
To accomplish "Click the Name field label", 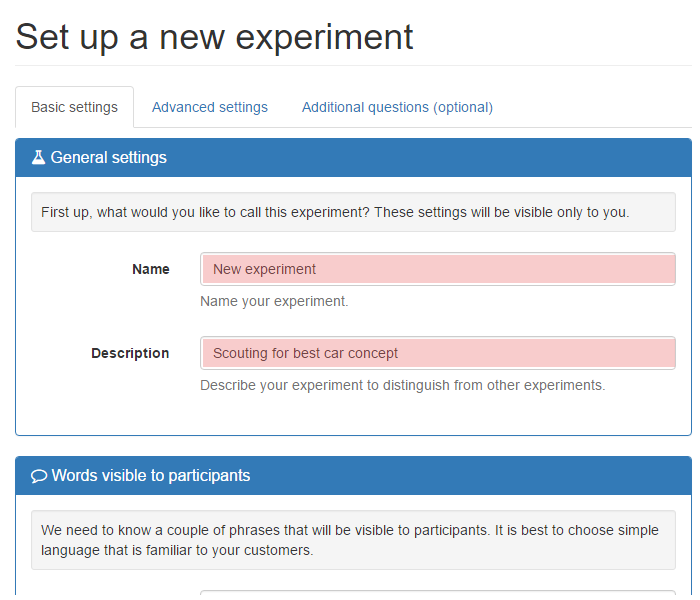I will [x=151, y=269].
